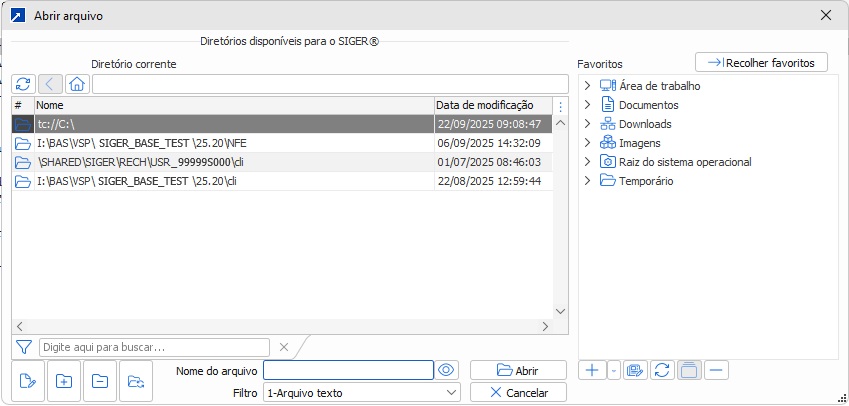
Task: Select I:\BAS\VSP\ SIGER_BASE_TEST \25.20\cli entry
Action: click(282, 181)
